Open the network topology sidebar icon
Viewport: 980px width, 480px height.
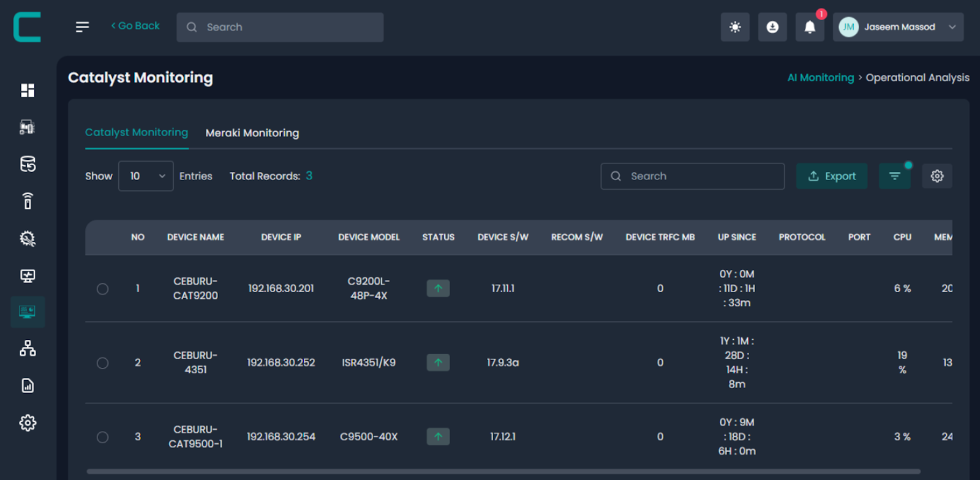[x=28, y=348]
